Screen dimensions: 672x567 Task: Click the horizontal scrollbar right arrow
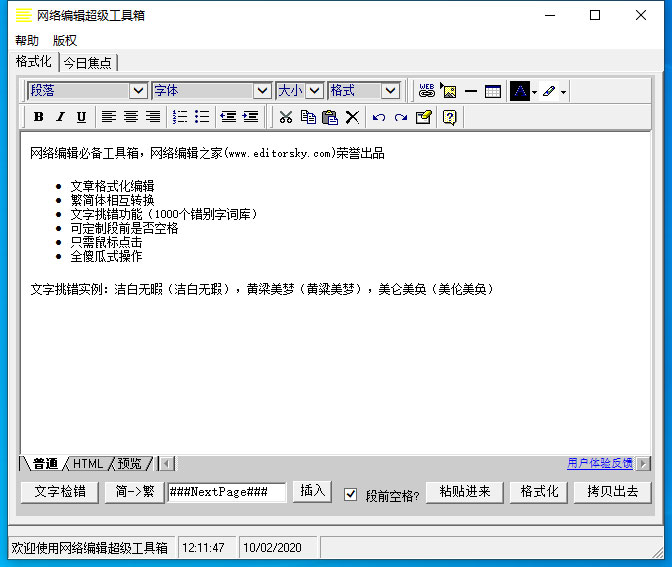point(643,464)
